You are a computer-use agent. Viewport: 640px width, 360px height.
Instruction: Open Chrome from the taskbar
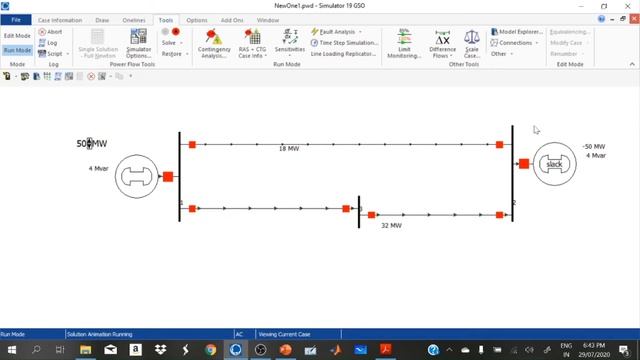[x=211, y=350]
